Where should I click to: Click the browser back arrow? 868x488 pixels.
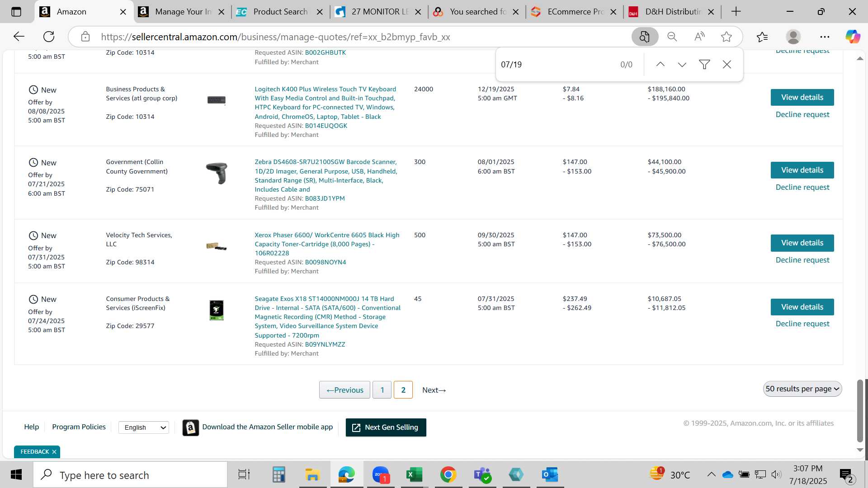click(19, 37)
